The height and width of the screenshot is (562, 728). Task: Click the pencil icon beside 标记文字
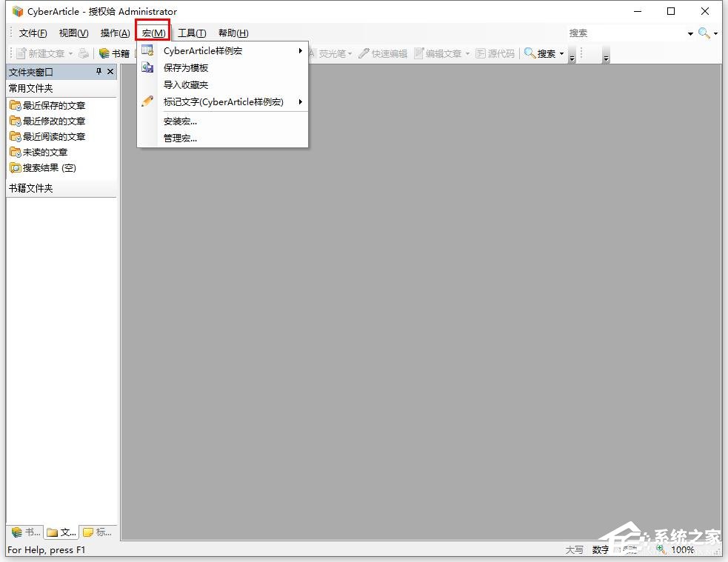coord(147,101)
